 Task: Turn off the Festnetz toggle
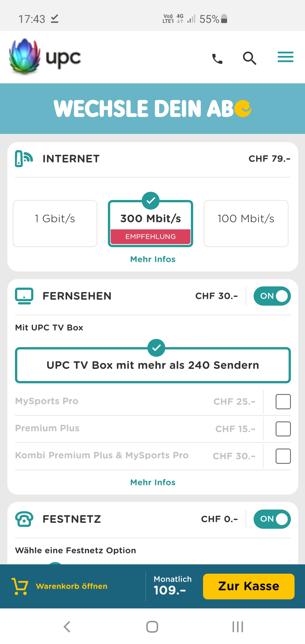click(x=272, y=519)
